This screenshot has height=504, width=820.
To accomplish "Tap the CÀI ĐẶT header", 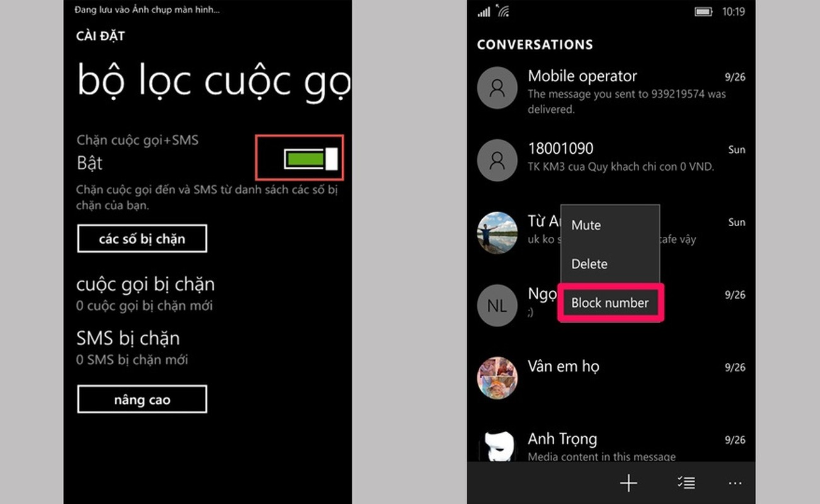I will pyautogui.click(x=100, y=36).
